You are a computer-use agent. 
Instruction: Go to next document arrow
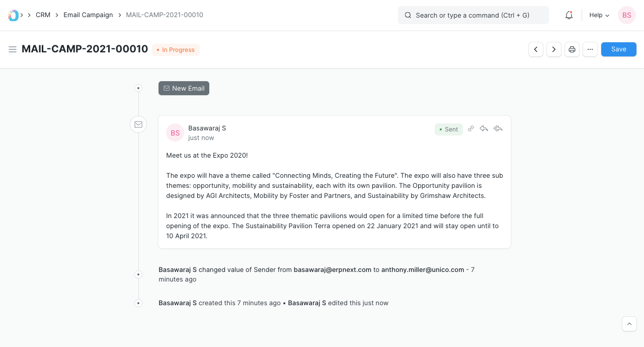click(554, 49)
